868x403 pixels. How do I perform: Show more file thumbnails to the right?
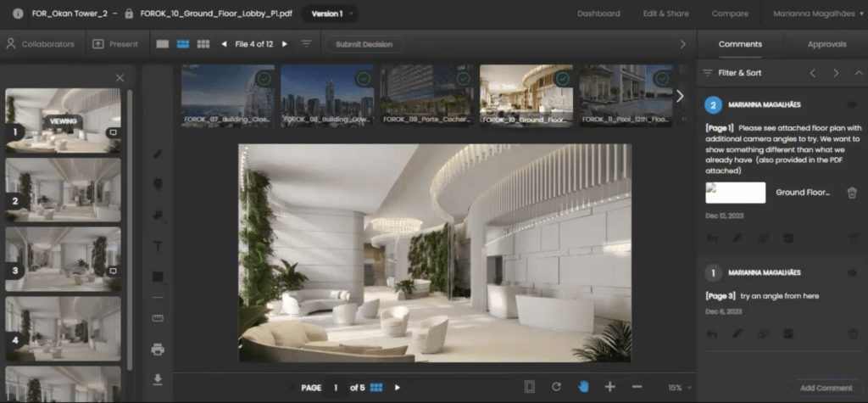(680, 97)
